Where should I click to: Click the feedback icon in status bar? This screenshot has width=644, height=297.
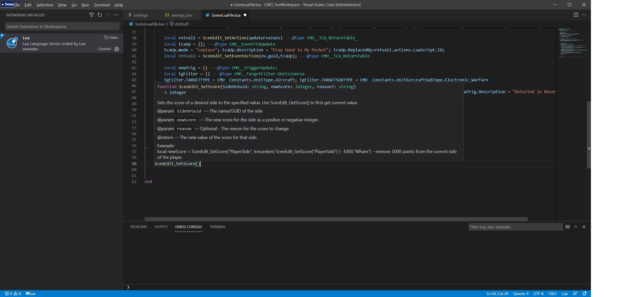pos(575,293)
